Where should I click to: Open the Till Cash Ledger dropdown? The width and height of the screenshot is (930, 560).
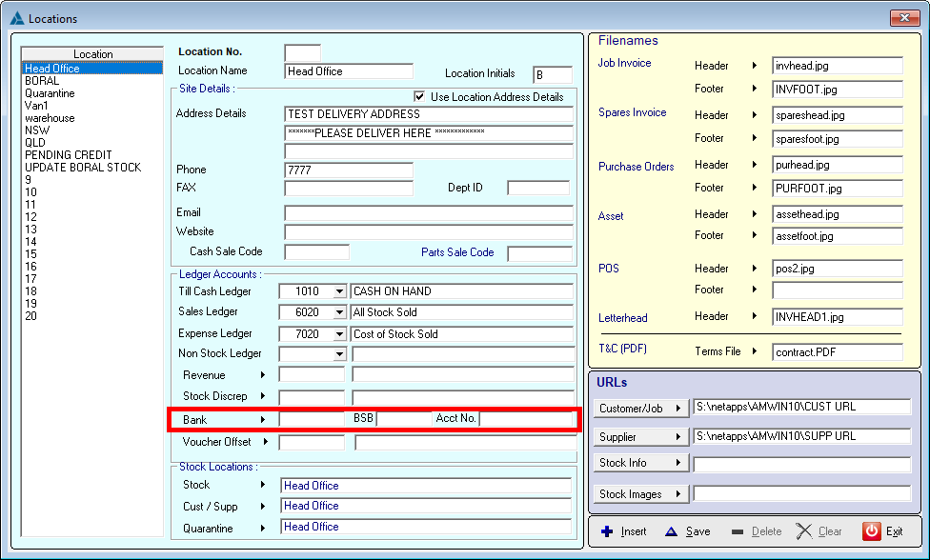[x=339, y=291]
